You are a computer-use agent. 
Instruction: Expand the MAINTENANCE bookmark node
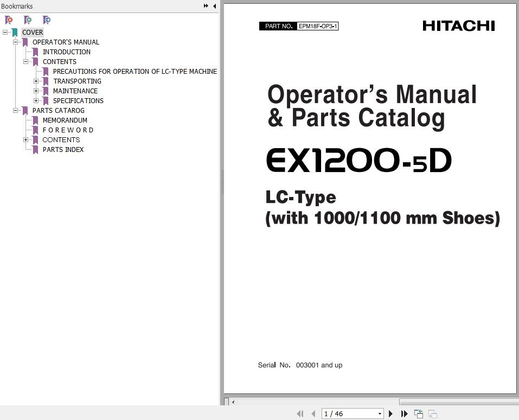tap(36, 91)
